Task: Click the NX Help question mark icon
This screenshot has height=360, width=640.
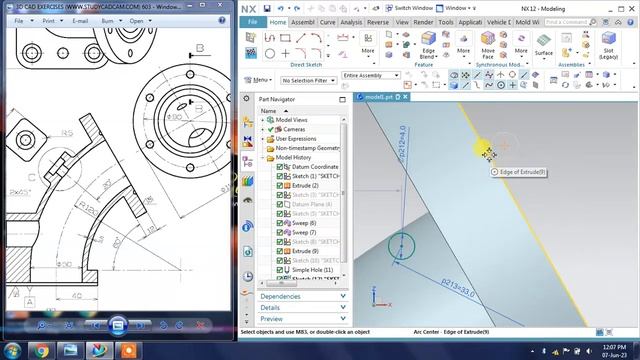Action: tap(630, 22)
